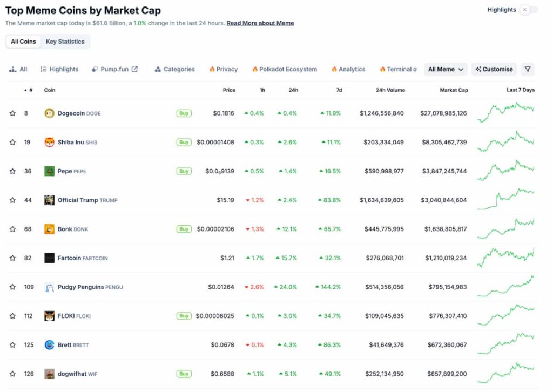The image size is (553, 392).
Task: Click Brett 24h volume $41,649,376
Action: pyautogui.click(x=386, y=345)
